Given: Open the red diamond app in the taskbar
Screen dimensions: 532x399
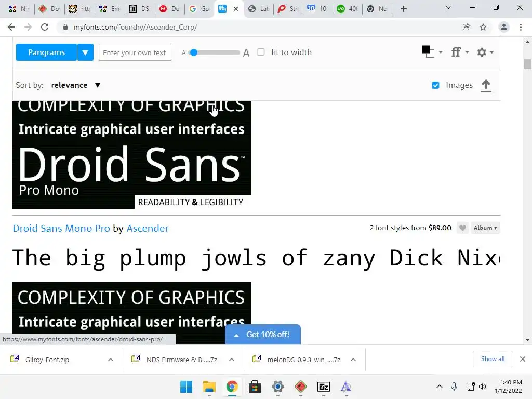Looking at the screenshot, I should tap(301, 387).
